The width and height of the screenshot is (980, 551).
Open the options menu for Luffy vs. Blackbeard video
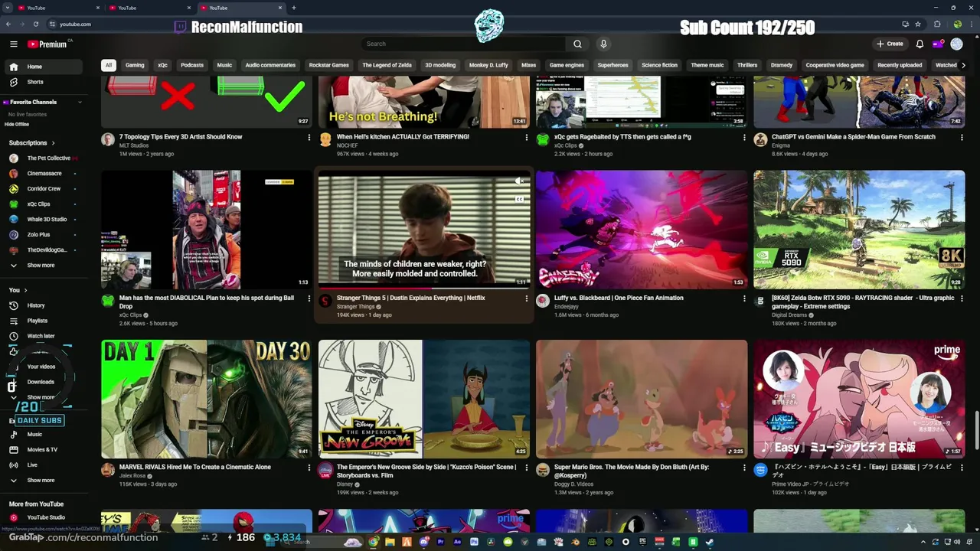(744, 298)
